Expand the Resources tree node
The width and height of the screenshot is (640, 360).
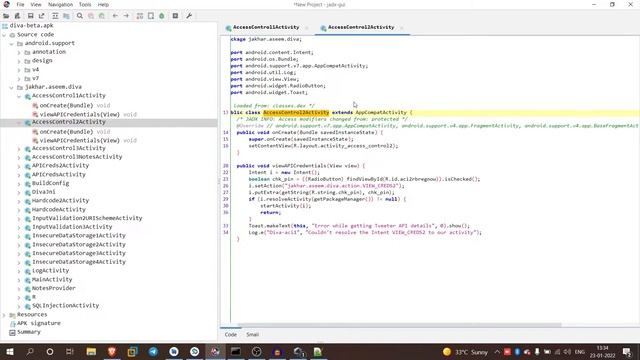click(x=4, y=315)
